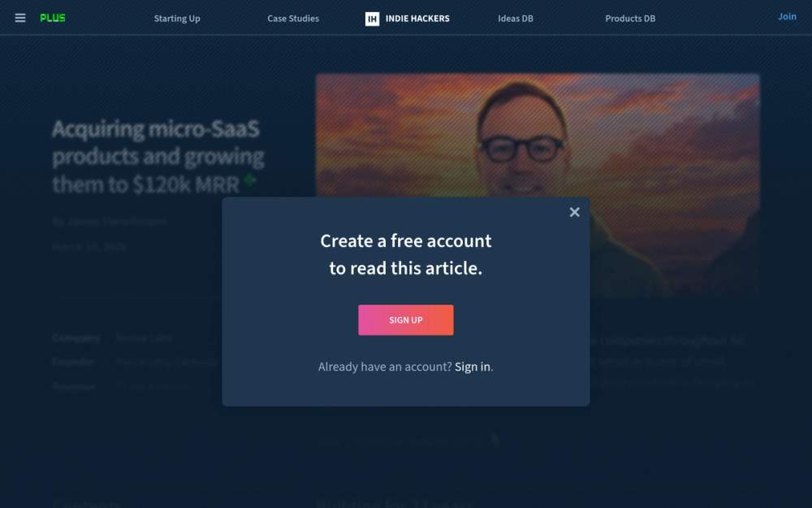Viewport: 812px width, 508px height.
Task: Open the Starting Up section
Action: pos(177,19)
